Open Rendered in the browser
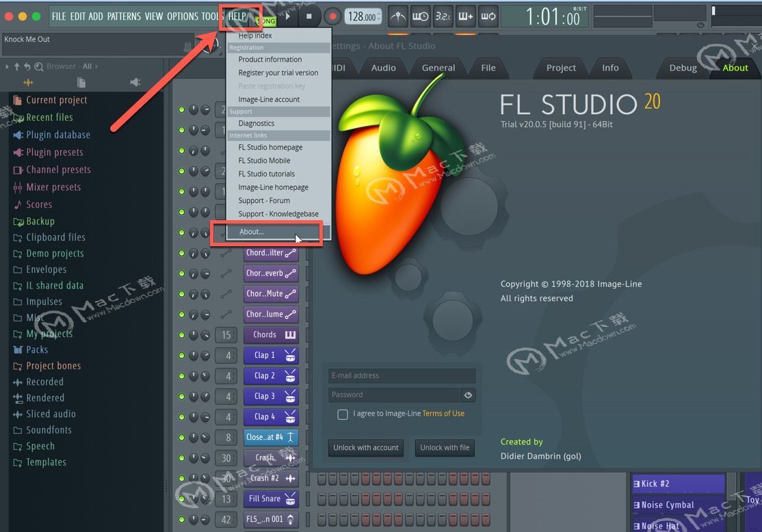This screenshot has width=762, height=532. [39, 398]
